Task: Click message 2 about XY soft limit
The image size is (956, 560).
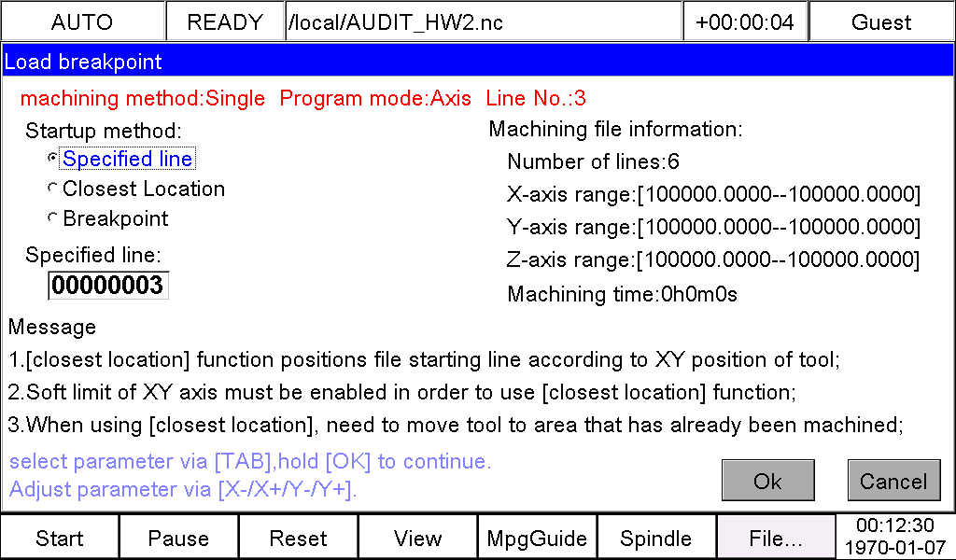Action: pyautogui.click(x=402, y=392)
